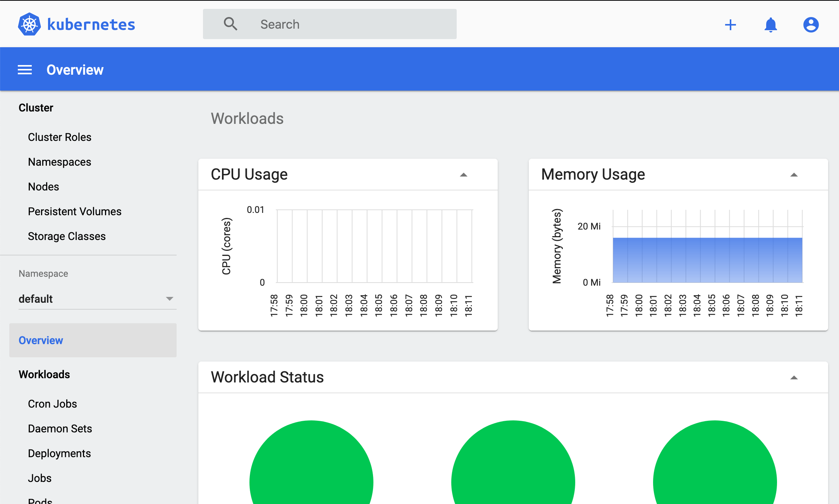The image size is (839, 504).
Task: Select Overview in the sidebar
Action: coord(41,340)
